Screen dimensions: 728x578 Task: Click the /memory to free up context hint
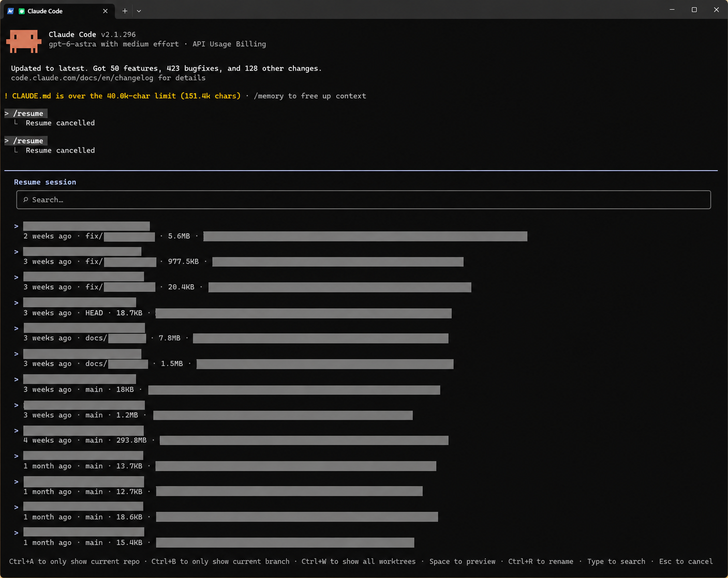point(310,96)
